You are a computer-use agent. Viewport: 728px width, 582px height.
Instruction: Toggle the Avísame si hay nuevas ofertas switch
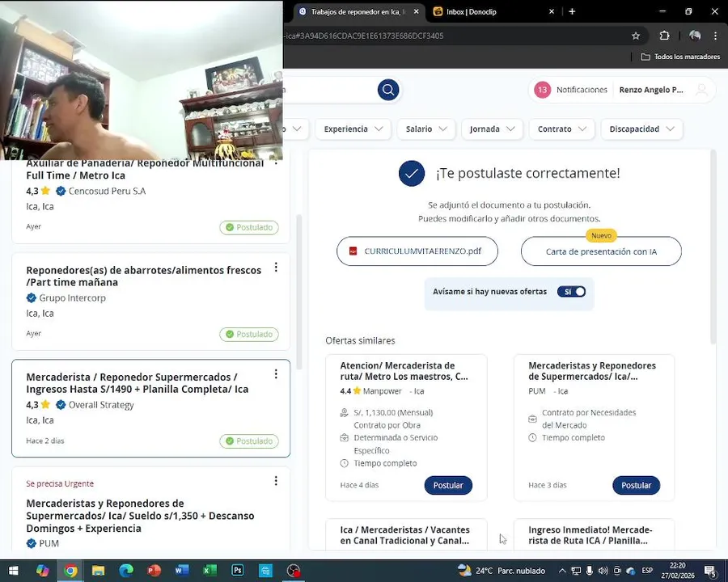point(572,292)
